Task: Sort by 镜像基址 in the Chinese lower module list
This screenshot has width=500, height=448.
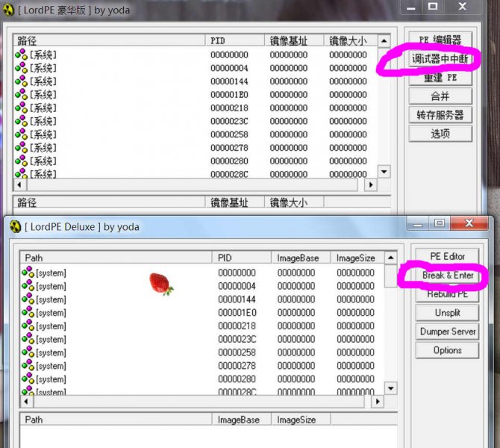Action: (x=234, y=202)
